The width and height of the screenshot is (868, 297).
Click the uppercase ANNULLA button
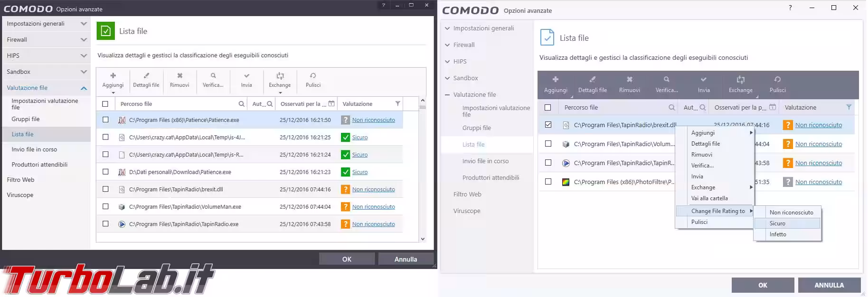[x=829, y=285]
